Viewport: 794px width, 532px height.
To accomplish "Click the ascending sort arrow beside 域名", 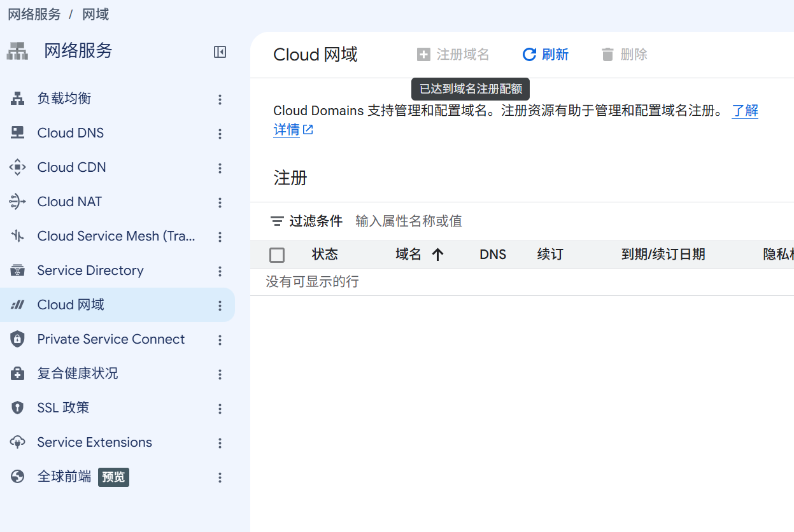I will (437, 255).
